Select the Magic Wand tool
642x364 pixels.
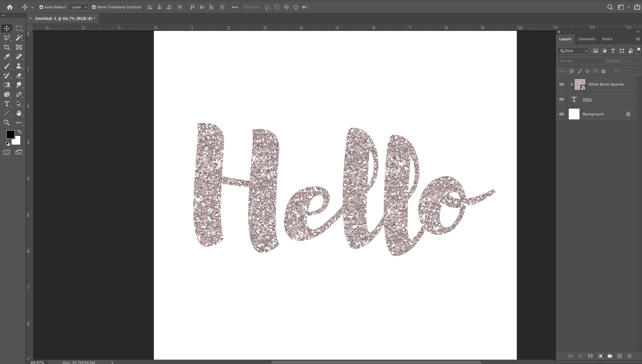pos(19,38)
